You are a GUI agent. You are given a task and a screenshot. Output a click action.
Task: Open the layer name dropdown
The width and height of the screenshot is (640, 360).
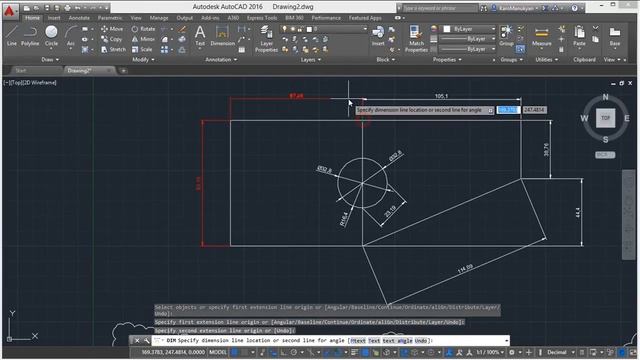coord(364,29)
